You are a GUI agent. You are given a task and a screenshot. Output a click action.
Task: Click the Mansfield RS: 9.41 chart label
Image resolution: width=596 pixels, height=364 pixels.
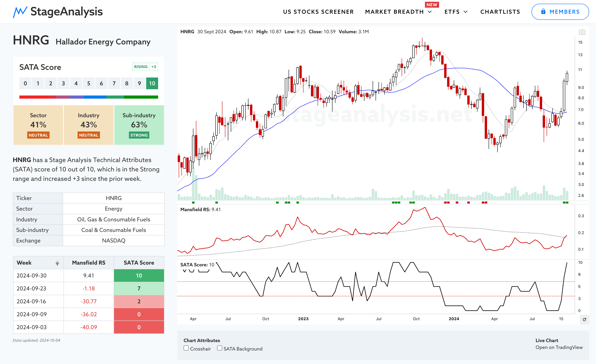[200, 209]
